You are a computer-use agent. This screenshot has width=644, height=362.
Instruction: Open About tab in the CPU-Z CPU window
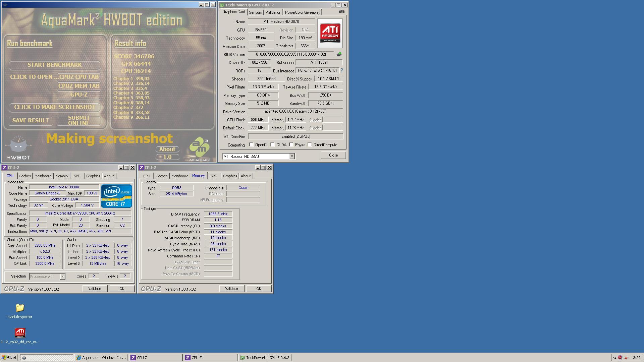109,176
